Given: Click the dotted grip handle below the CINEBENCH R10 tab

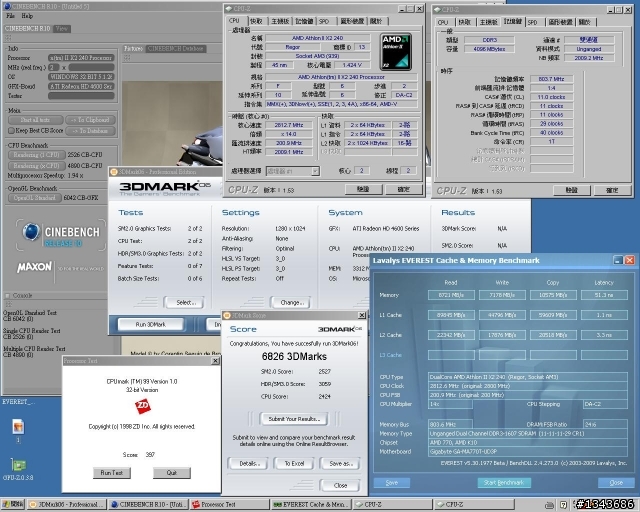Looking at the screenshot, I should click(x=8, y=38).
